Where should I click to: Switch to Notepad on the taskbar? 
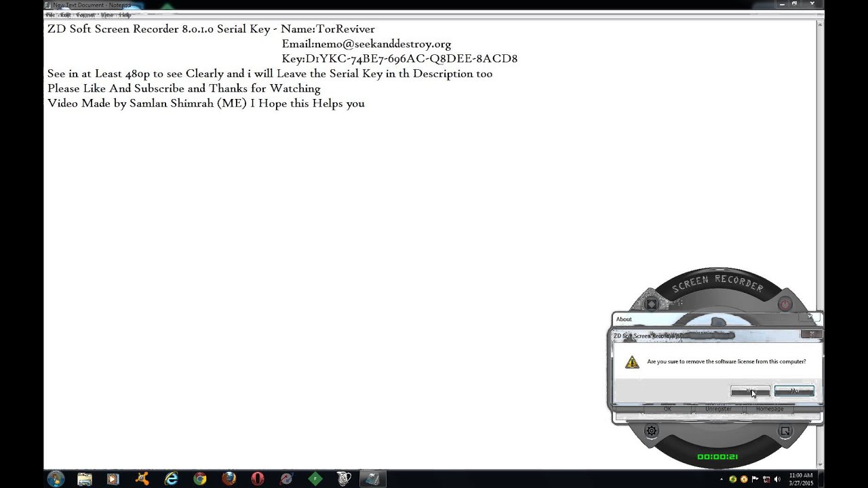(372, 479)
